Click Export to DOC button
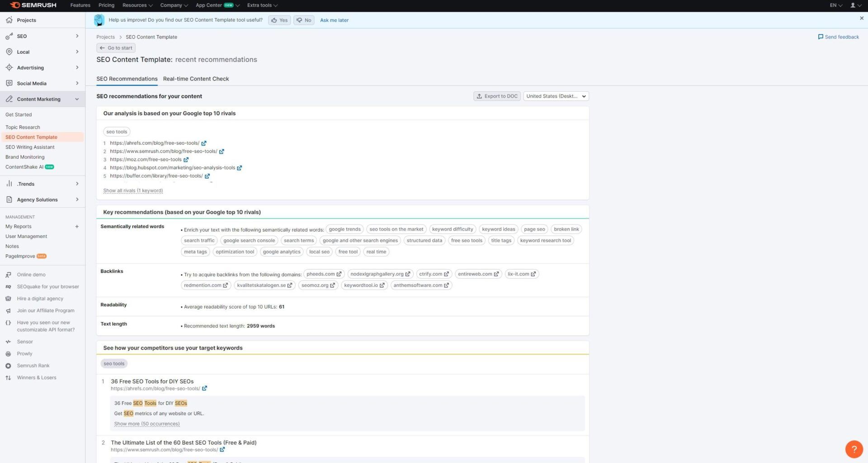868x463 pixels. click(496, 96)
